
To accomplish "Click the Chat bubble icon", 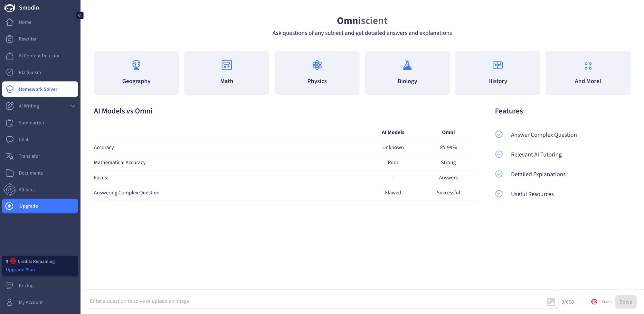I will [x=10, y=139].
